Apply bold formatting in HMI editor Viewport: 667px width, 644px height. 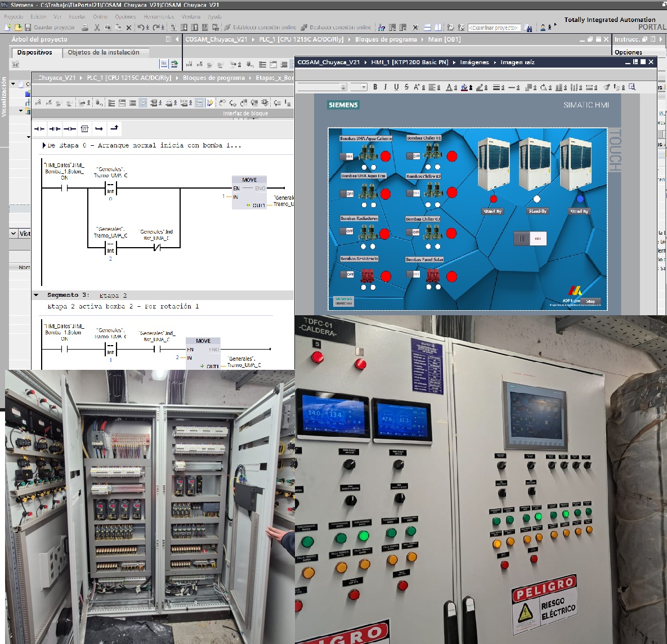click(x=375, y=87)
